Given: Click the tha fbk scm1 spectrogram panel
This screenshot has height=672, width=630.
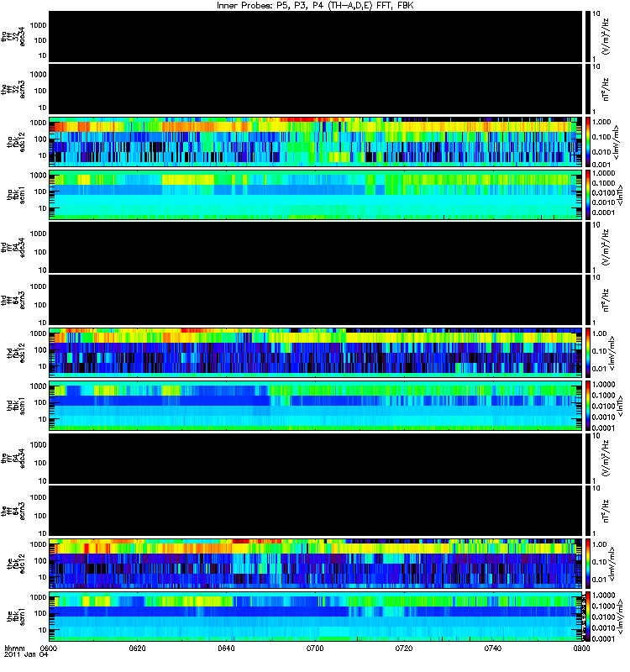Looking at the screenshot, I should point(316,195).
